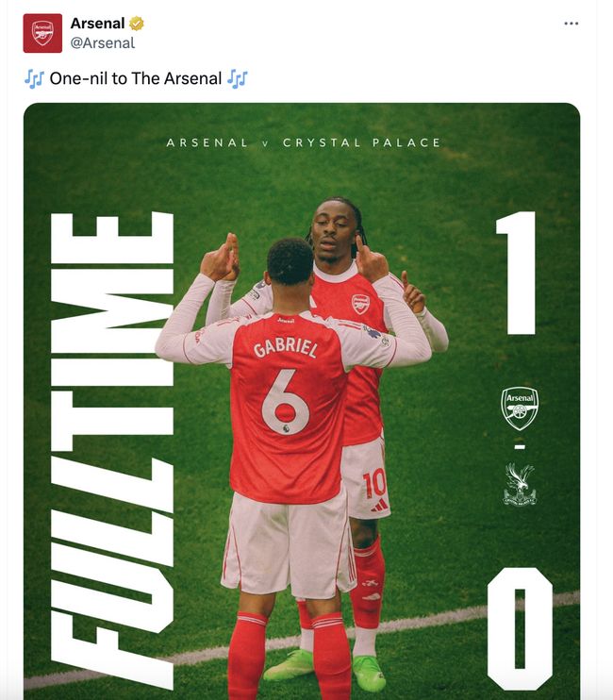The height and width of the screenshot is (700, 613).
Task: Open the Arsenal display name link
Action: [97, 24]
